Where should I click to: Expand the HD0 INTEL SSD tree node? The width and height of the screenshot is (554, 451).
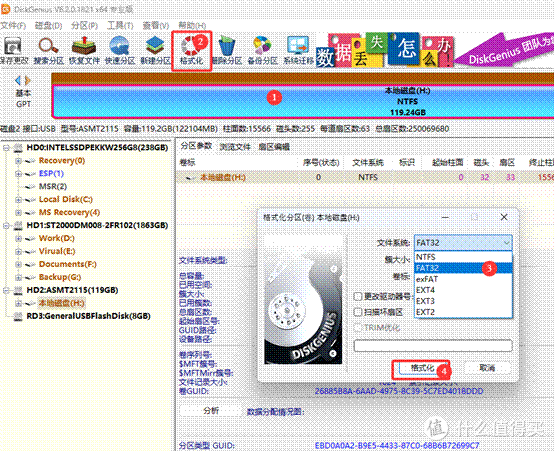pyautogui.click(x=6, y=148)
